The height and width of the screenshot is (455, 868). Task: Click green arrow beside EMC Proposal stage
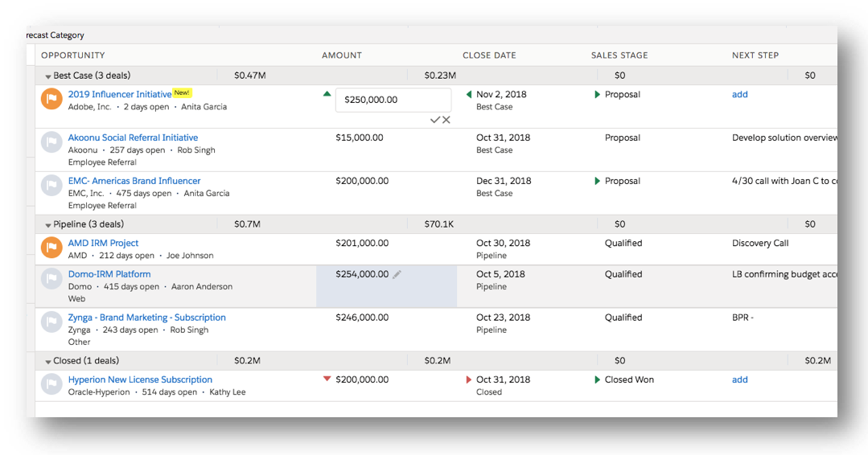click(598, 181)
